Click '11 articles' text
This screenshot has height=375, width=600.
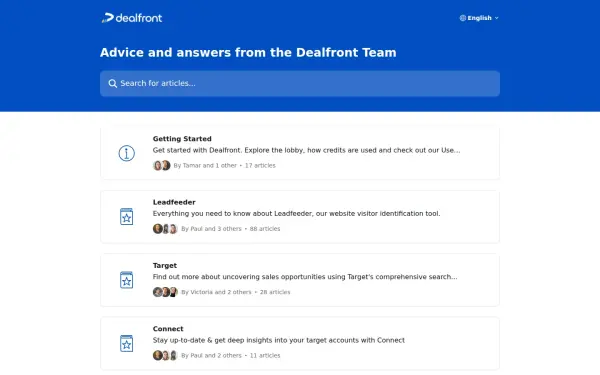(265, 355)
